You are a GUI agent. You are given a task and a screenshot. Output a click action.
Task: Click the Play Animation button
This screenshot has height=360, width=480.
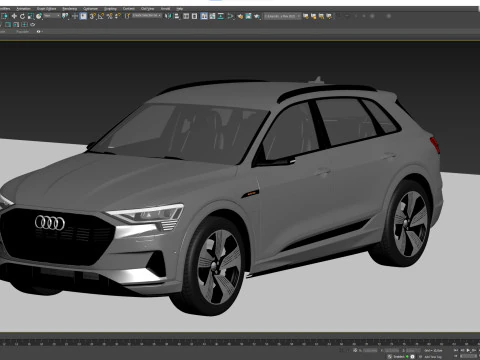coord(468,350)
